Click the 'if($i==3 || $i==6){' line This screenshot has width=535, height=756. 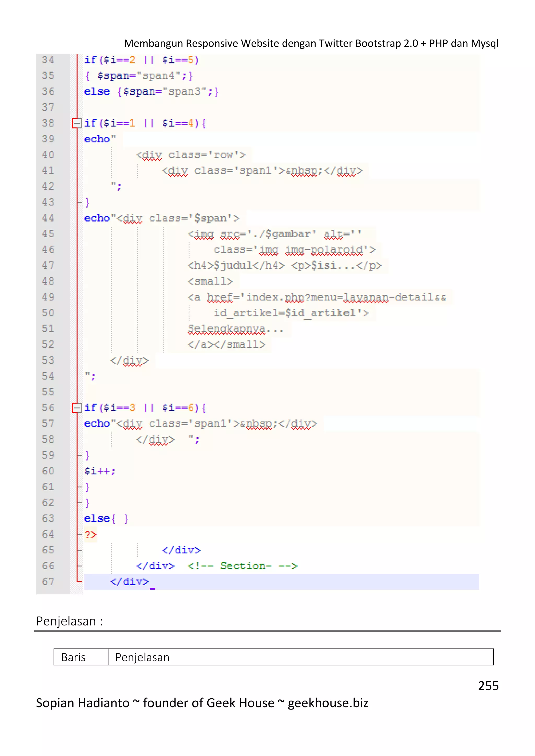pyautogui.click(x=145, y=408)
